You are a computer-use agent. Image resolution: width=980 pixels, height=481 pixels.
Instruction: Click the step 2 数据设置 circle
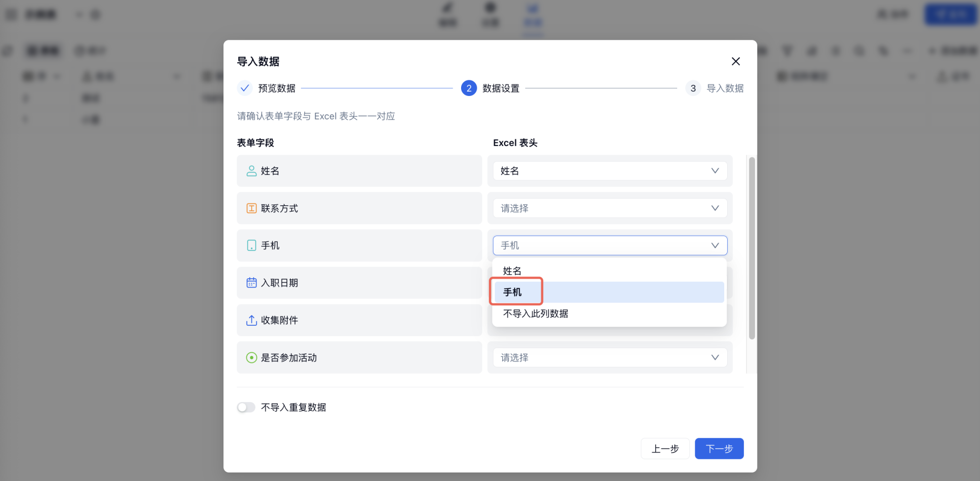(x=469, y=88)
